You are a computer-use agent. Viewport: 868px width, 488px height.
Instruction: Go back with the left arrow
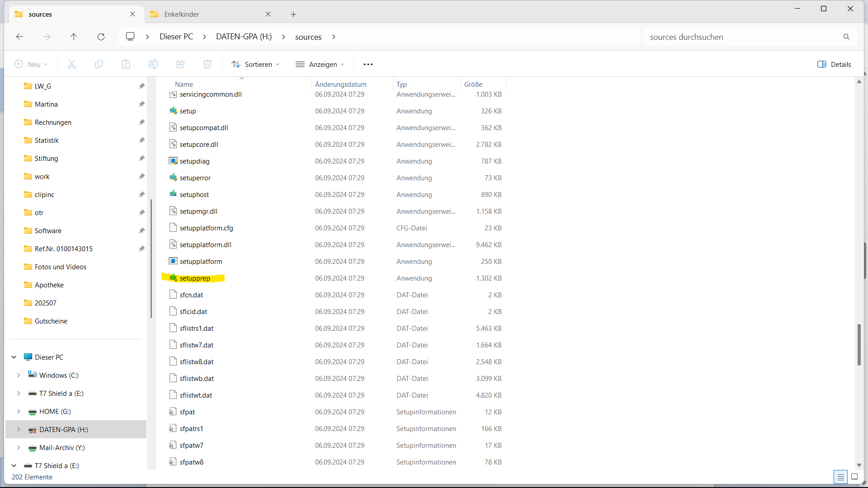point(19,37)
